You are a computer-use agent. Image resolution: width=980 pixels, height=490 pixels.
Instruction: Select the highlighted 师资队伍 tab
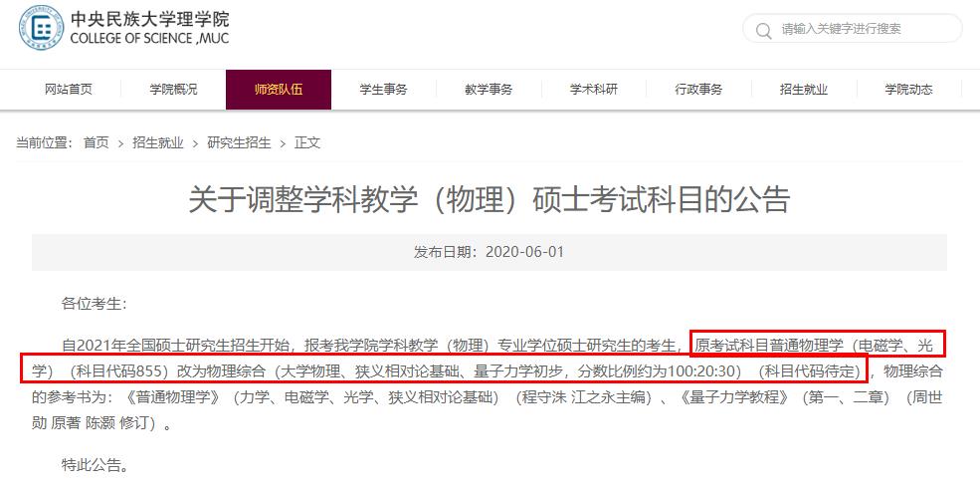pyautogui.click(x=279, y=90)
